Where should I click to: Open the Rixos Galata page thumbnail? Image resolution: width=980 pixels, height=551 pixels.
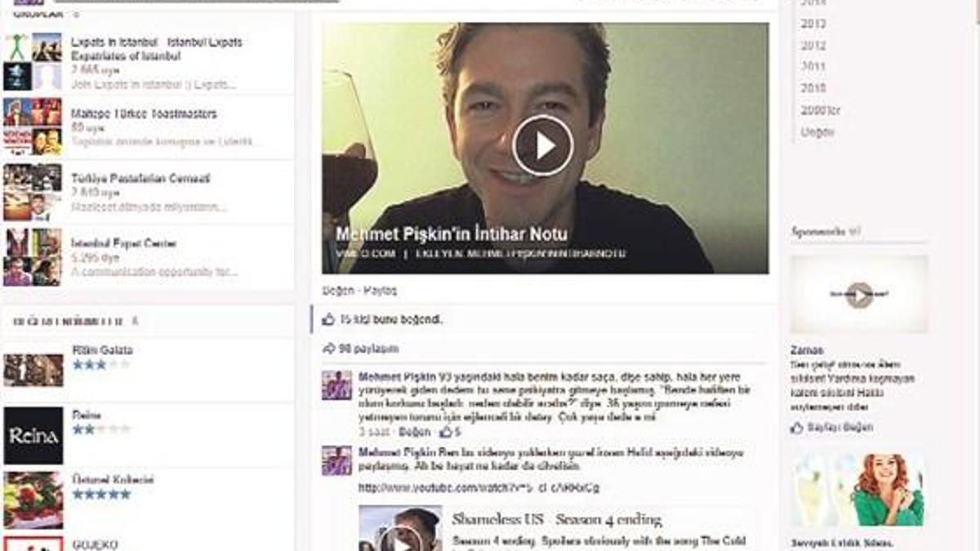(33, 370)
